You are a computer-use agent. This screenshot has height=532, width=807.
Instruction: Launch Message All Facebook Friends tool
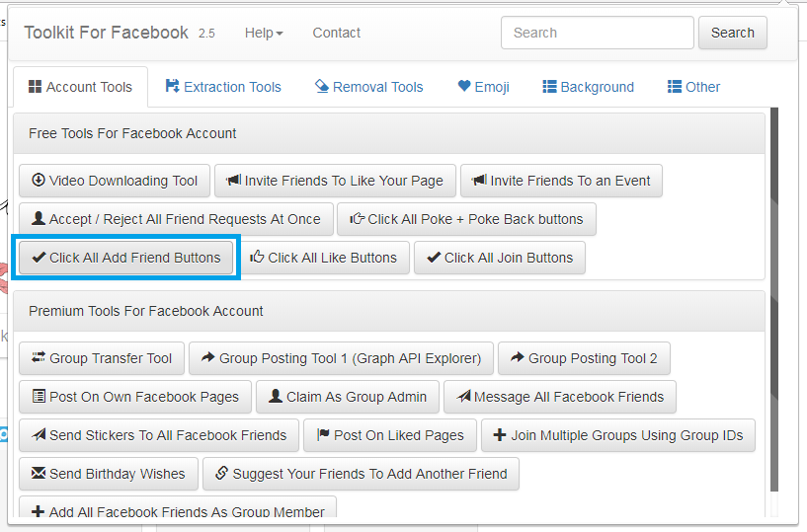560,397
